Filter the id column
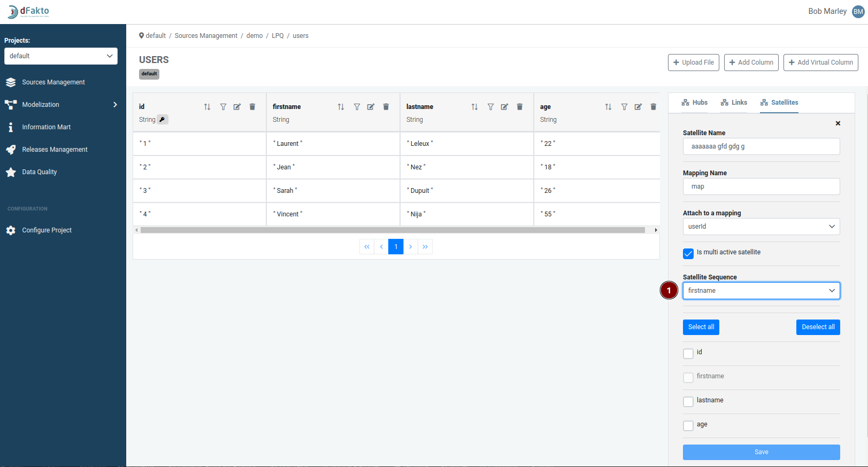 tap(223, 107)
